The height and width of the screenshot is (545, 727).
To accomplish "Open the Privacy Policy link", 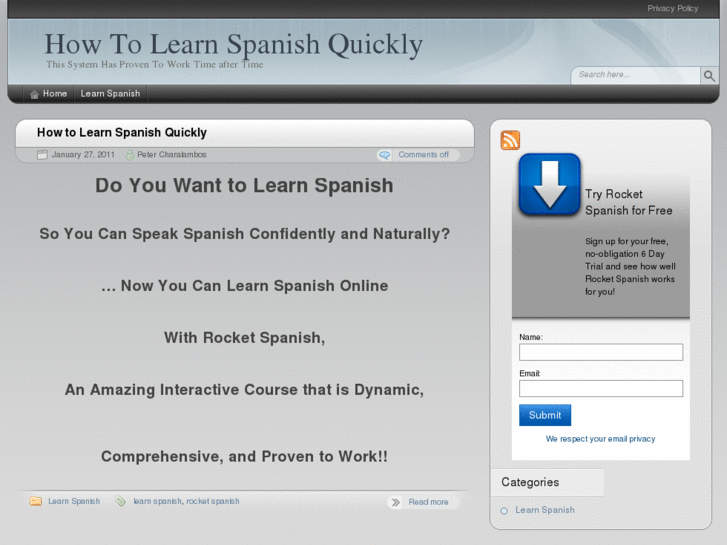I will pos(673,8).
